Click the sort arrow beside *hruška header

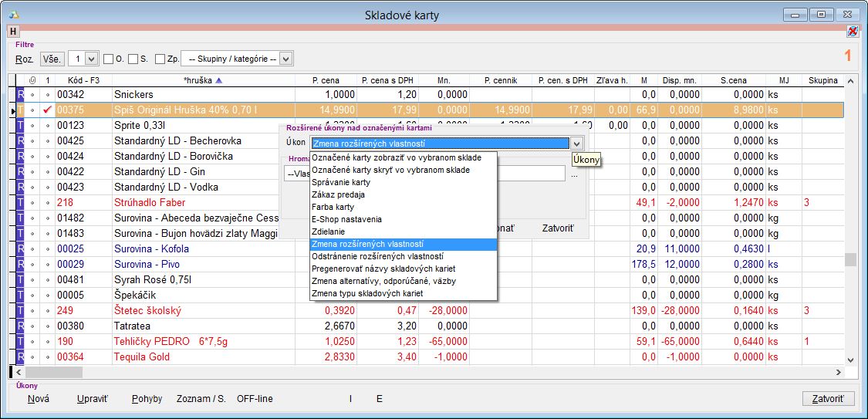pos(218,80)
